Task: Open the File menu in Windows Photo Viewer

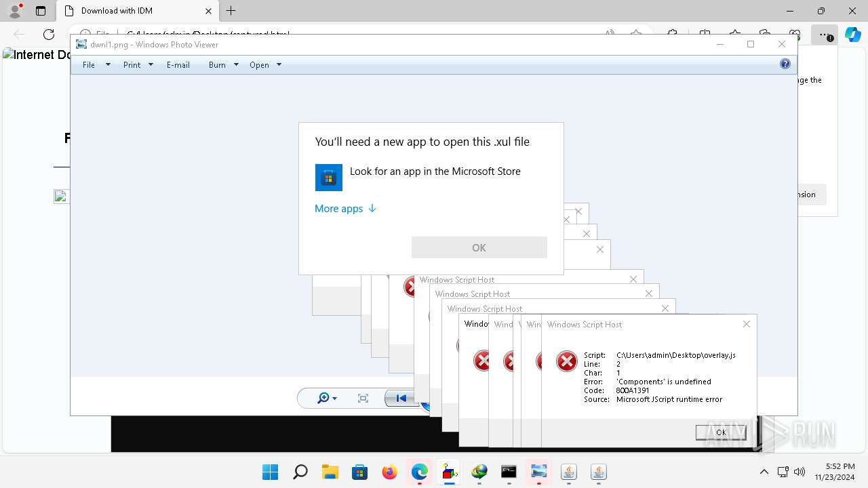Action: pyautogui.click(x=89, y=65)
